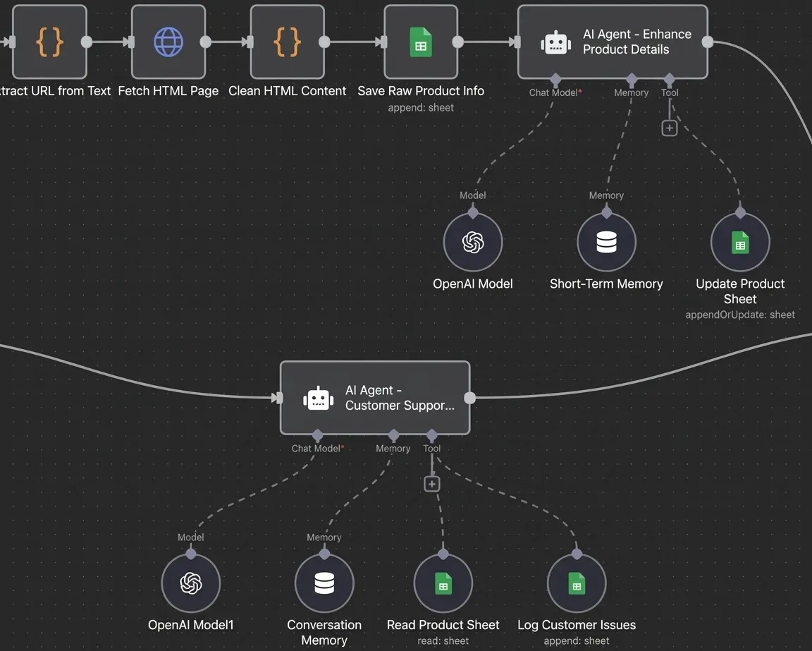Click the 'Save Raw Product Info' label
The image size is (812, 651).
(421, 91)
